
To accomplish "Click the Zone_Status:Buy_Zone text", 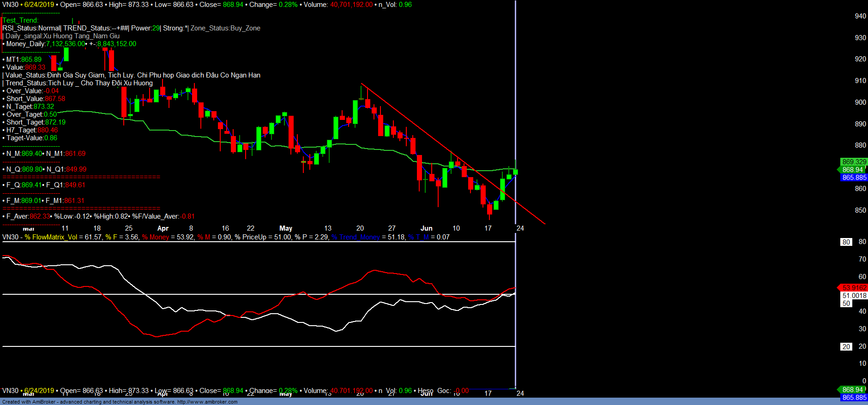I will (x=225, y=28).
